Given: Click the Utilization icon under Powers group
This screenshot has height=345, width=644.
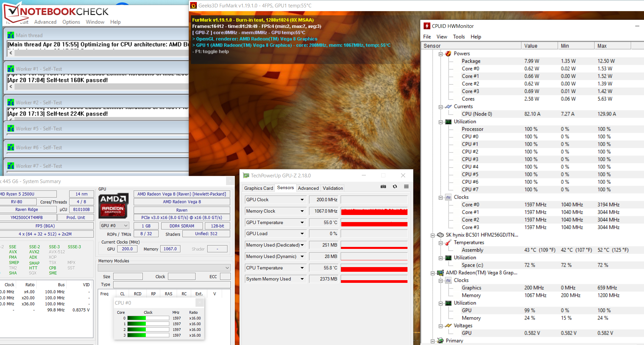Looking at the screenshot, I should [448, 122].
